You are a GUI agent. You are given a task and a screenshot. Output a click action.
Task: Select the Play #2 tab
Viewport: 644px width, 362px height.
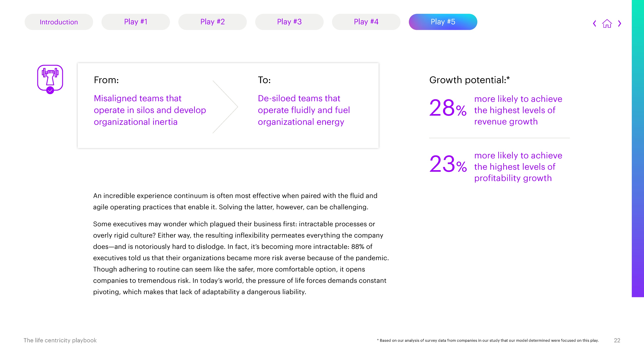(212, 22)
